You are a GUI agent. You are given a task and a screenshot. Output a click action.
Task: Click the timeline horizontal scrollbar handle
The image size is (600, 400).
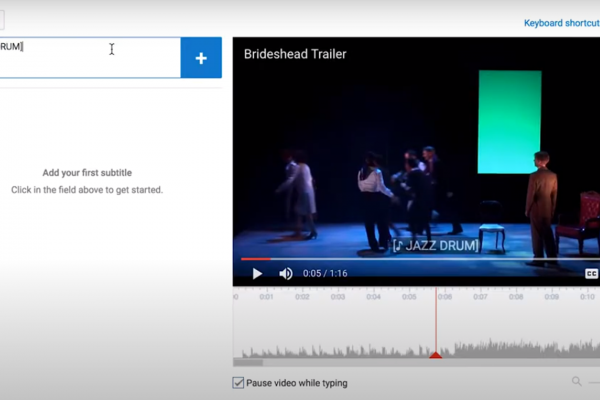click(248, 362)
